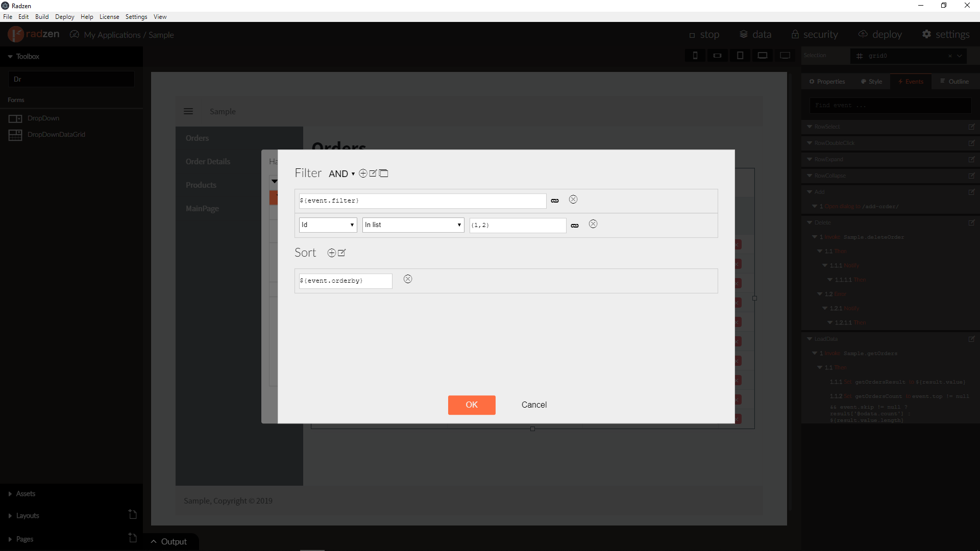Go to My Applications breadcrumb
This screenshot has height=551, width=980.
112,35
